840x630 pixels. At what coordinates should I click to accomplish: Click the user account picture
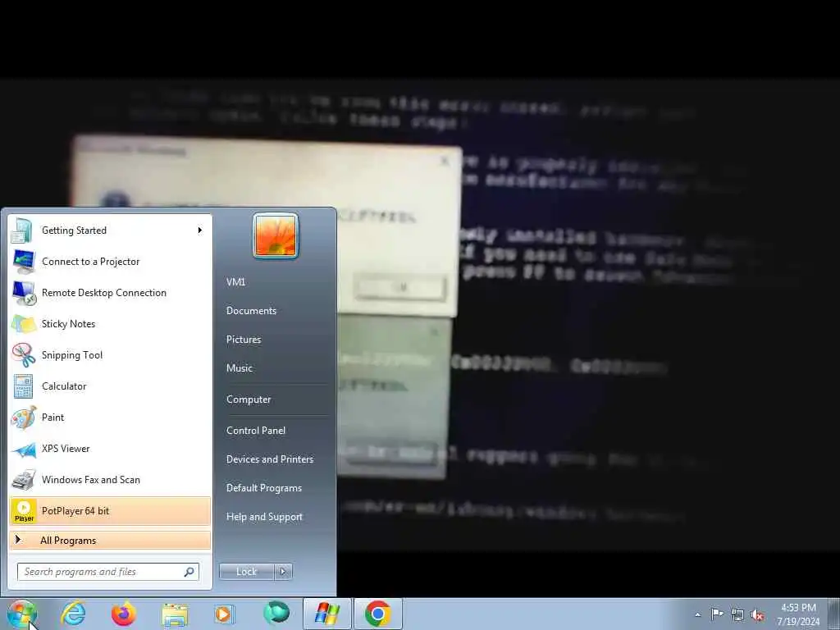(276, 235)
